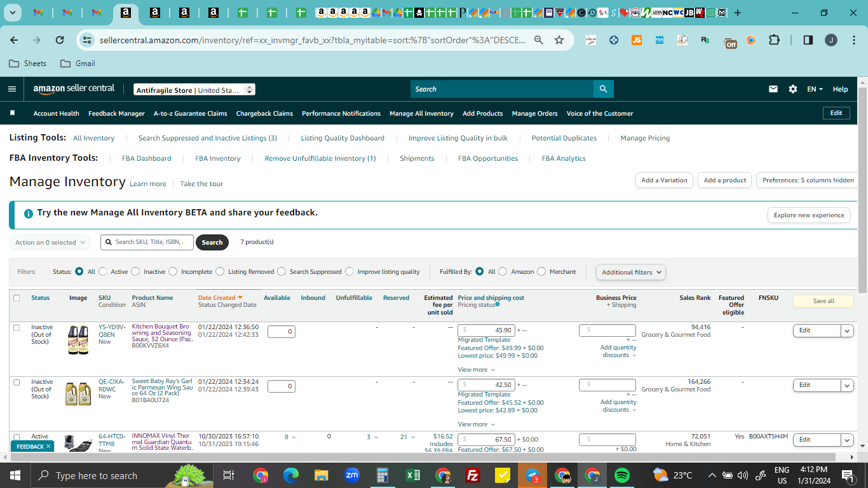Expand View more under the 42.50 price
The image size is (868, 488).
point(476,424)
